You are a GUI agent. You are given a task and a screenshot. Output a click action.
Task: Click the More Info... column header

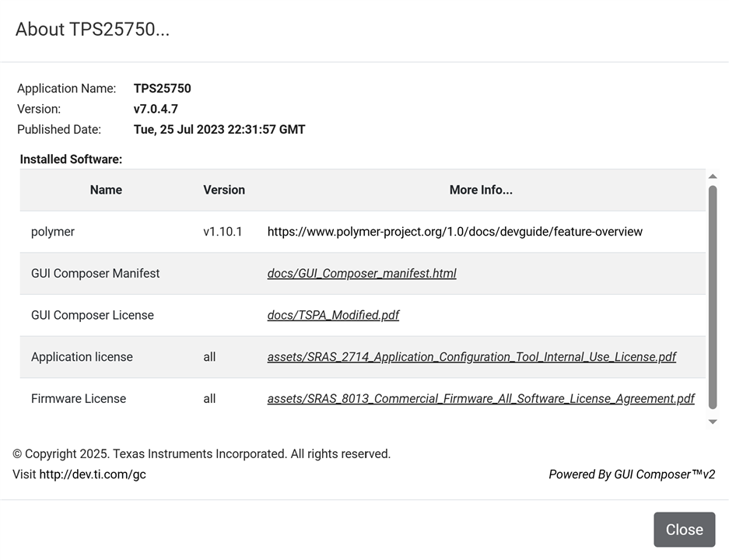[x=481, y=190]
